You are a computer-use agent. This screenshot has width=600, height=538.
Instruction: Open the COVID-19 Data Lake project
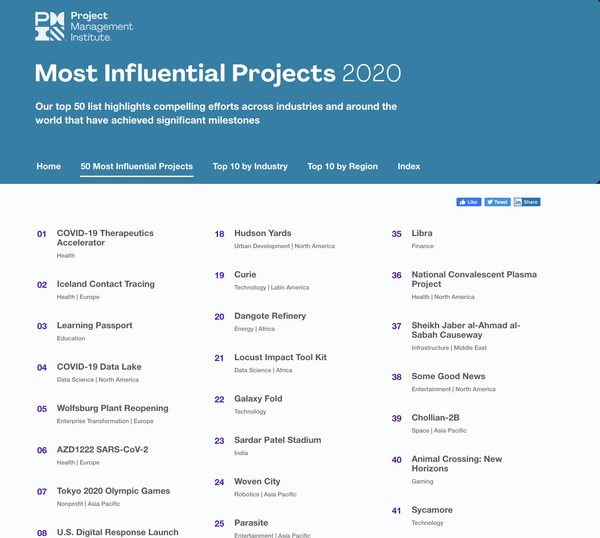(99, 367)
